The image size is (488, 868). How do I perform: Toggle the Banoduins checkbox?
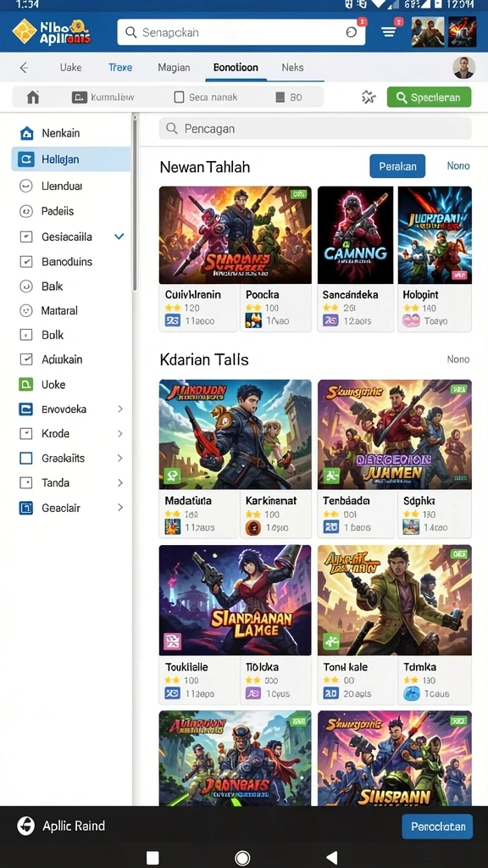click(26, 261)
